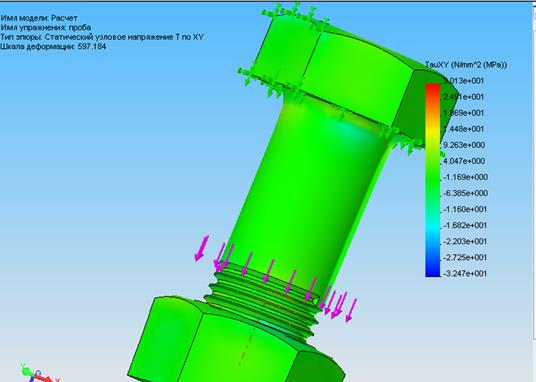Click legend value 4.047e+000
This screenshot has height=382, width=536.
[x=464, y=161]
